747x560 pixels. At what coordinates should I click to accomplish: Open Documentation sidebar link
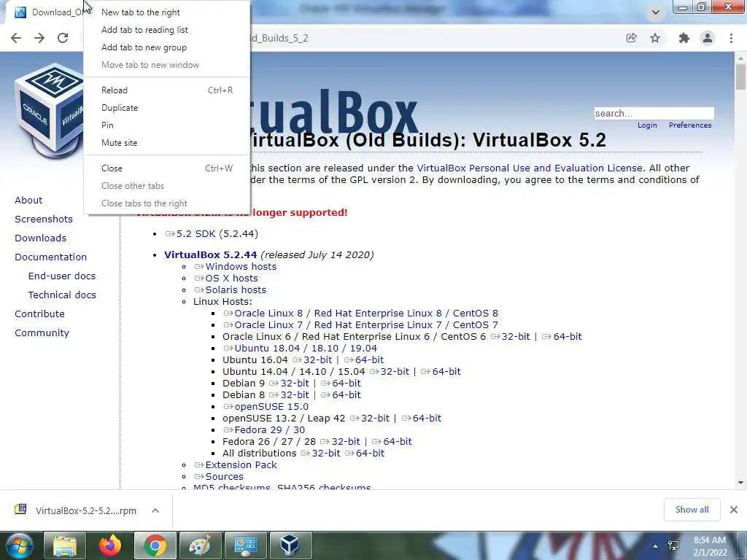(x=51, y=257)
